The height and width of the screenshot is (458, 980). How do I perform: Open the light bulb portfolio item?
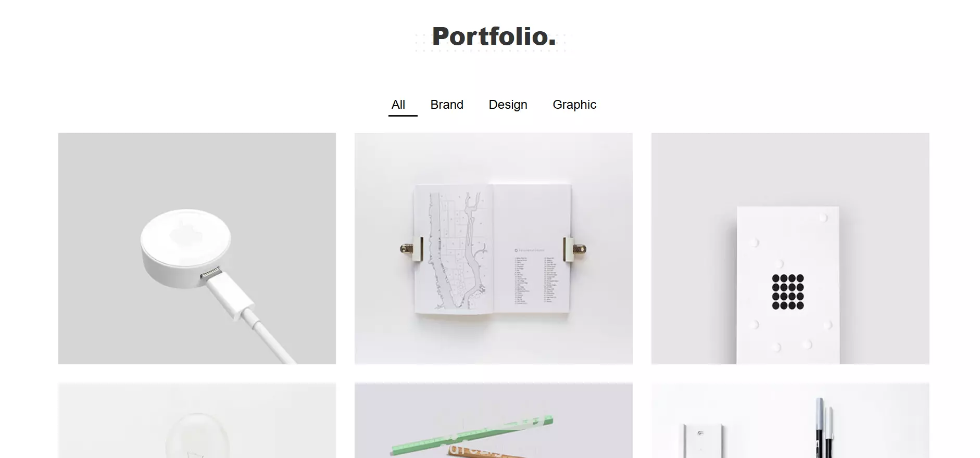197,421
